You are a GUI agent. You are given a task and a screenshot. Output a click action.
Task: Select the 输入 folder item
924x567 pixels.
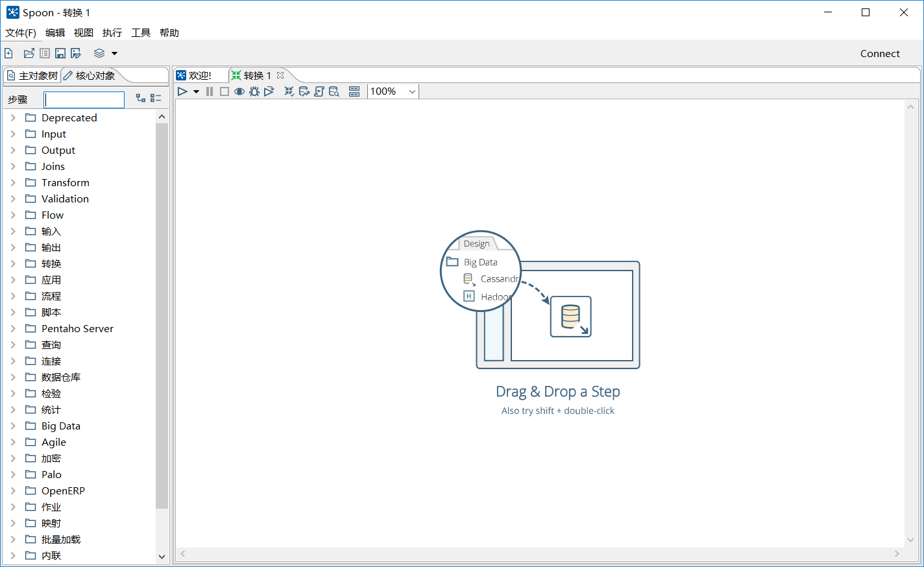(51, 232)
